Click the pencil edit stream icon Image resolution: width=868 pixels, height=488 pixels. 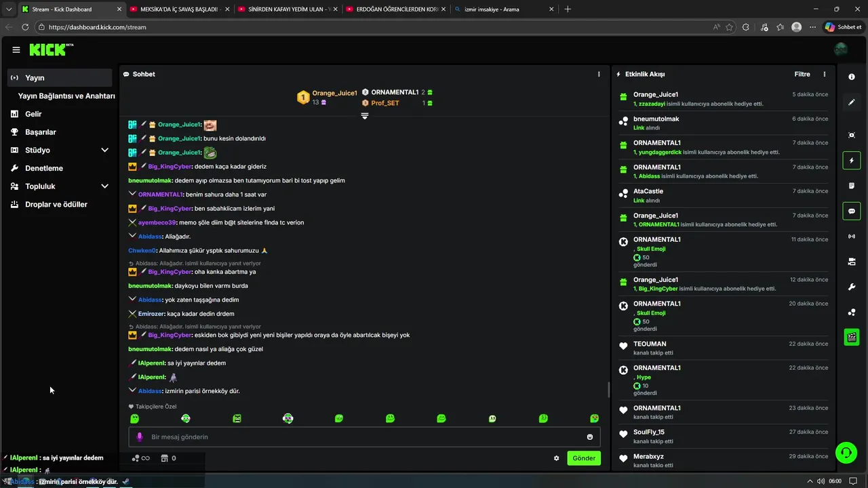(852, 102)
